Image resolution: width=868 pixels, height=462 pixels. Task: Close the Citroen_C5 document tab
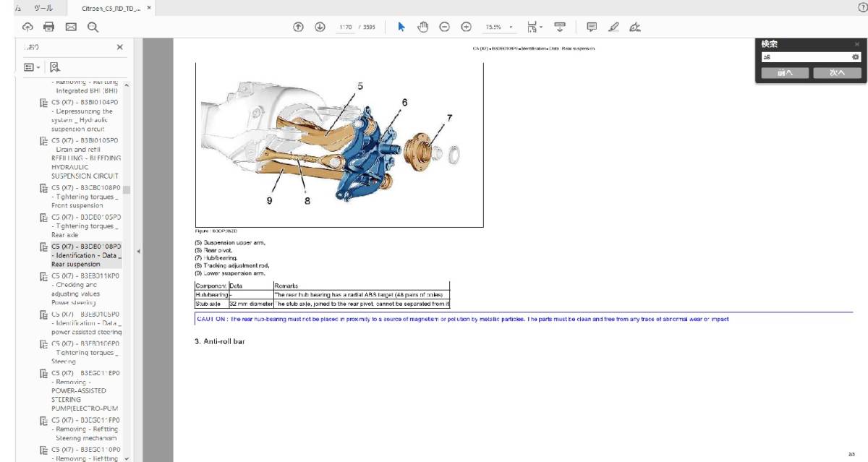pos(149,7)
